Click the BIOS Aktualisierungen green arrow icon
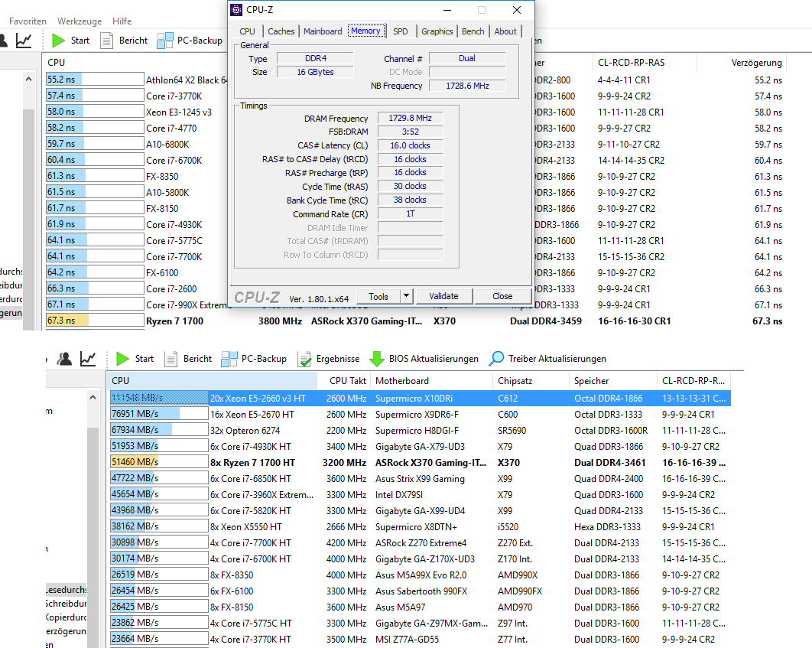Screen dimensions: 812x648 (x=377, y=359)
